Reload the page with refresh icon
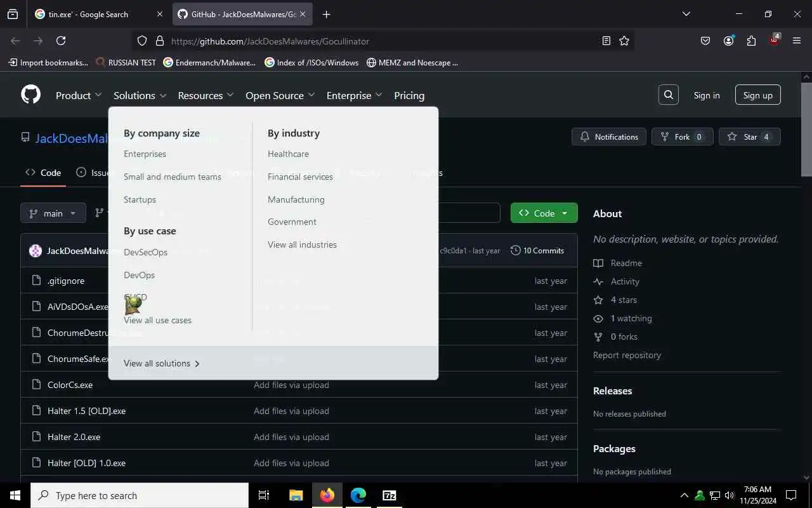 pos(61,41)
